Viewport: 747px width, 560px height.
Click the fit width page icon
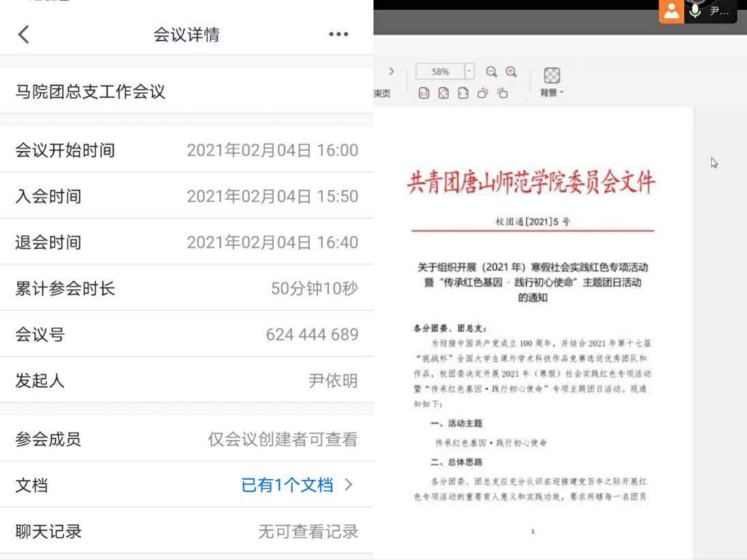pos(463,93)
